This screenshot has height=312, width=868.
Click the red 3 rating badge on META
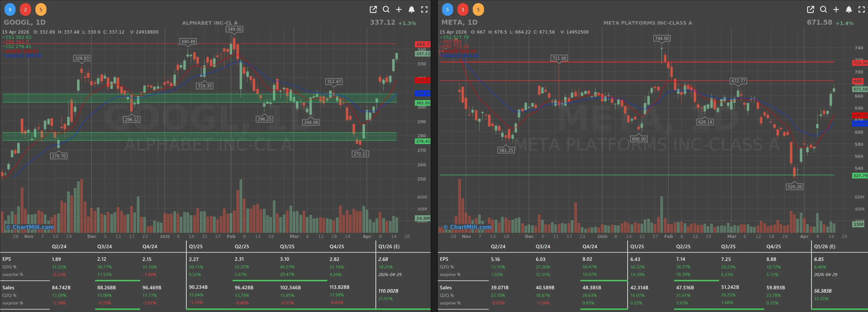pyautogui.click(x=463, y=9)
